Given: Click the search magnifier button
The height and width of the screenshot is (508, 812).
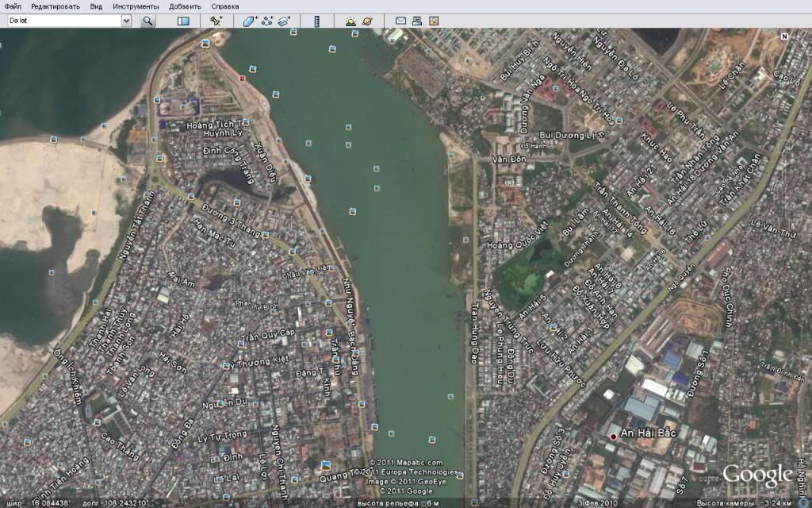Looking at the screenshot, I should point(147,21).
